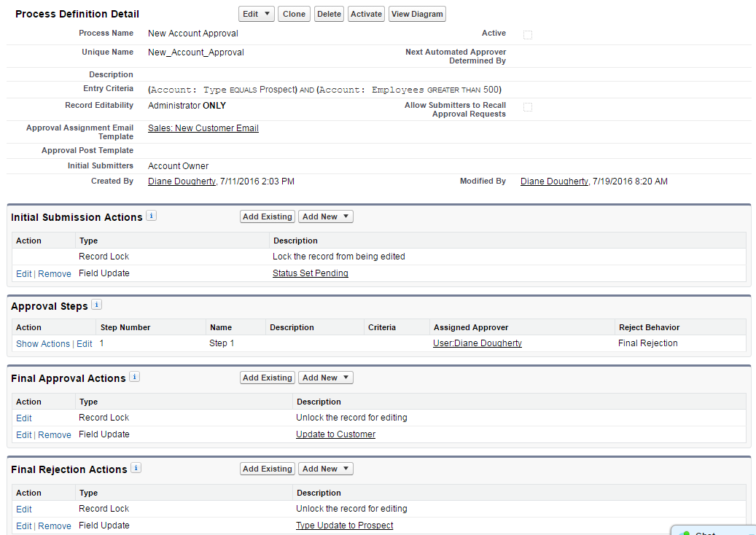
Task: Click the Delete button
Action: [x=329, y=14]
